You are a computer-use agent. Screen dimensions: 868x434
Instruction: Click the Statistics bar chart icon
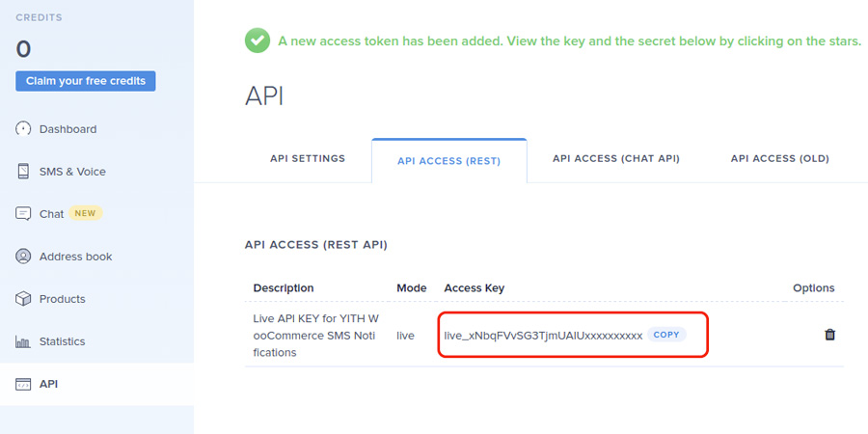tap(23, 341)
